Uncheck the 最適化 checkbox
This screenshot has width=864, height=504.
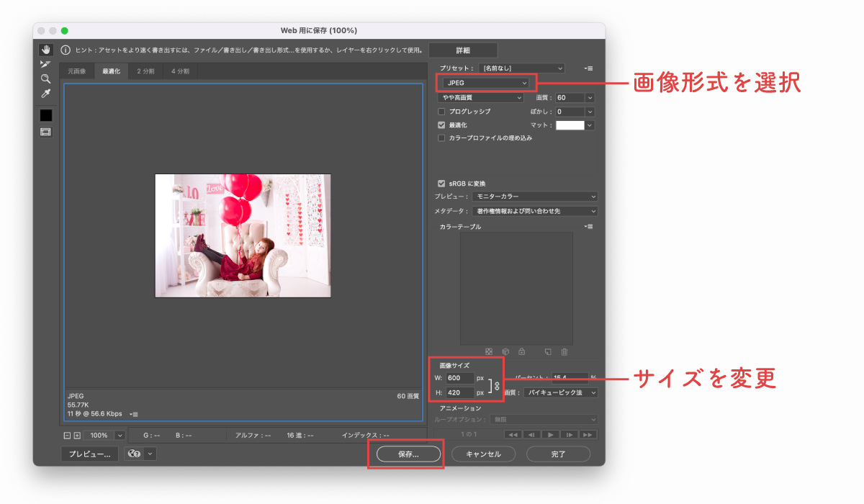tap(441, 125)
